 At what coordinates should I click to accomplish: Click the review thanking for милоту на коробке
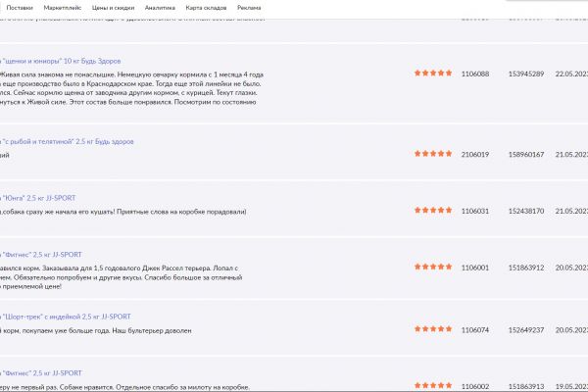tap(124, 387)
